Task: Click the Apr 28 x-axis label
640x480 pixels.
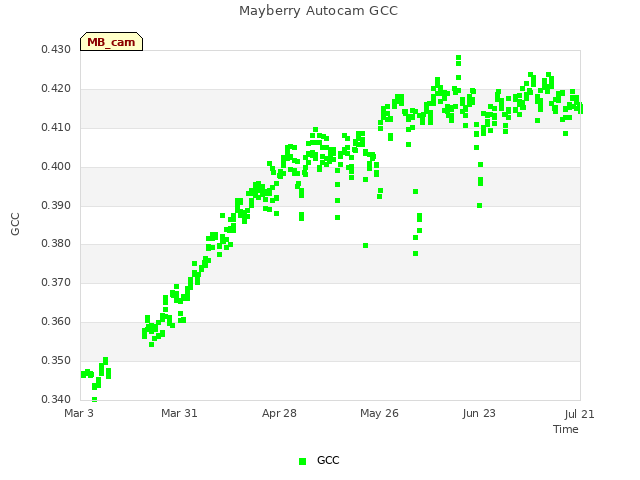Action: pyautogui.click(x=279, y=413)
